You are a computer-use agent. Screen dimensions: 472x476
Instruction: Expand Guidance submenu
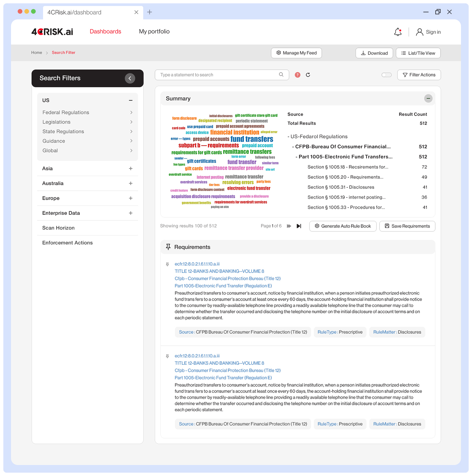(131, 141)
